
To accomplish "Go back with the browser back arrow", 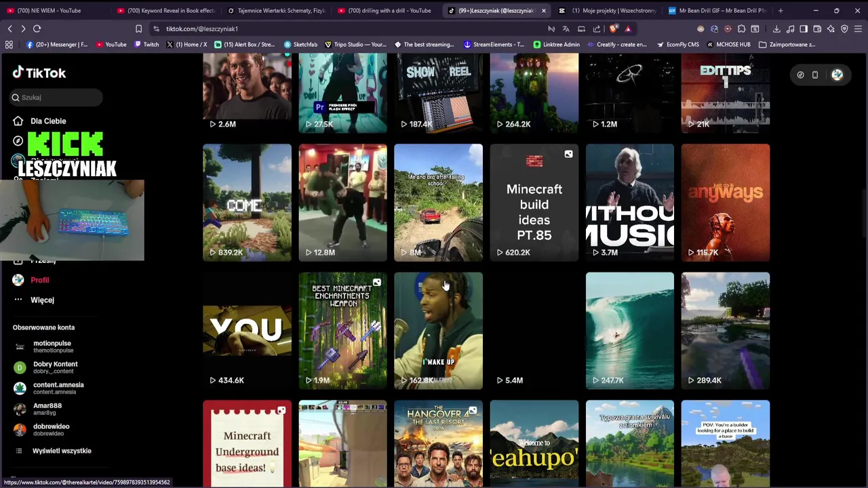I will [x=9, y=28].
